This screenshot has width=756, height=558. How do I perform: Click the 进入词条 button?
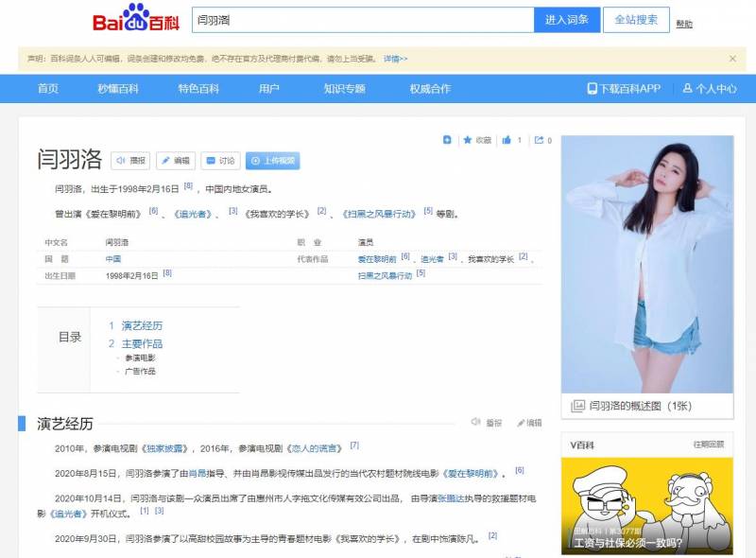point(565,20)
